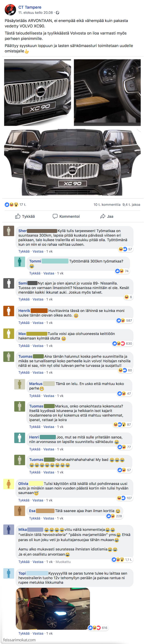Click the CT Tampere page name link
The width and height of the screenshot is (146, 644).
[x=30, y=7]
